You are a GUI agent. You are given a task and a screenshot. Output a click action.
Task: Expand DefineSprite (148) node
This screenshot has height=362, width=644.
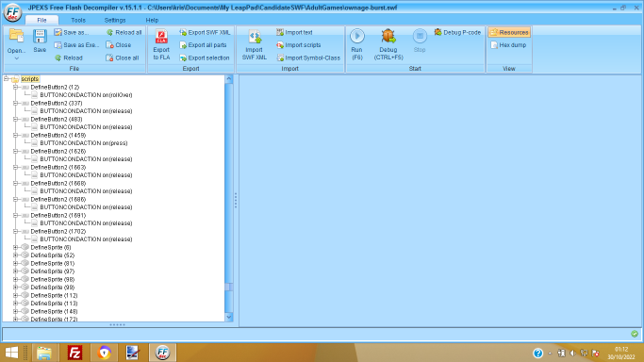click(x=15, y=311)
